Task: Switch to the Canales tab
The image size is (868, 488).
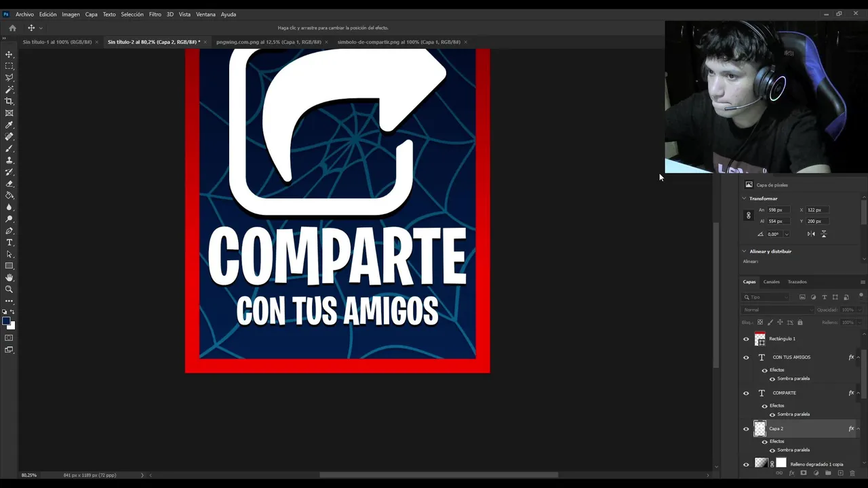Action: pos(771,282)
